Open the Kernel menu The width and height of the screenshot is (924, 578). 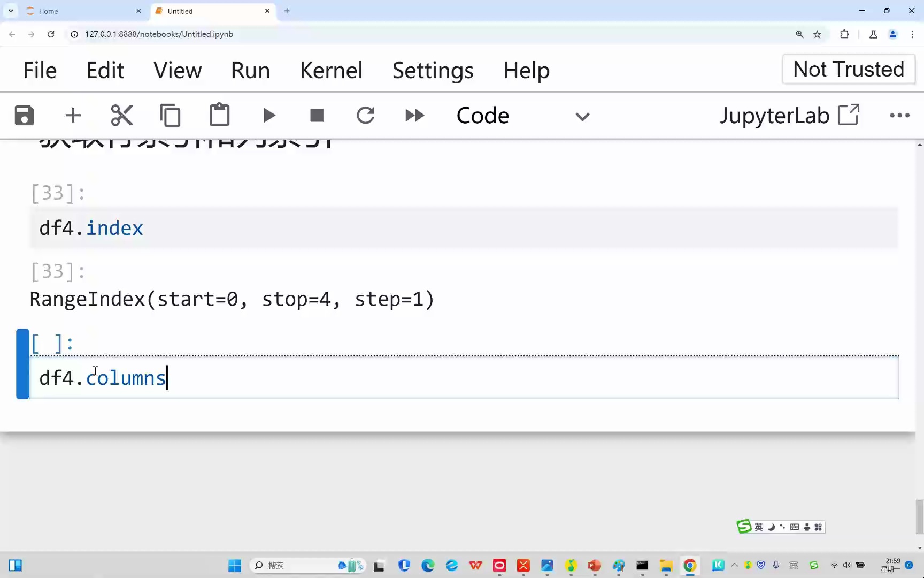tap(331, 70)
